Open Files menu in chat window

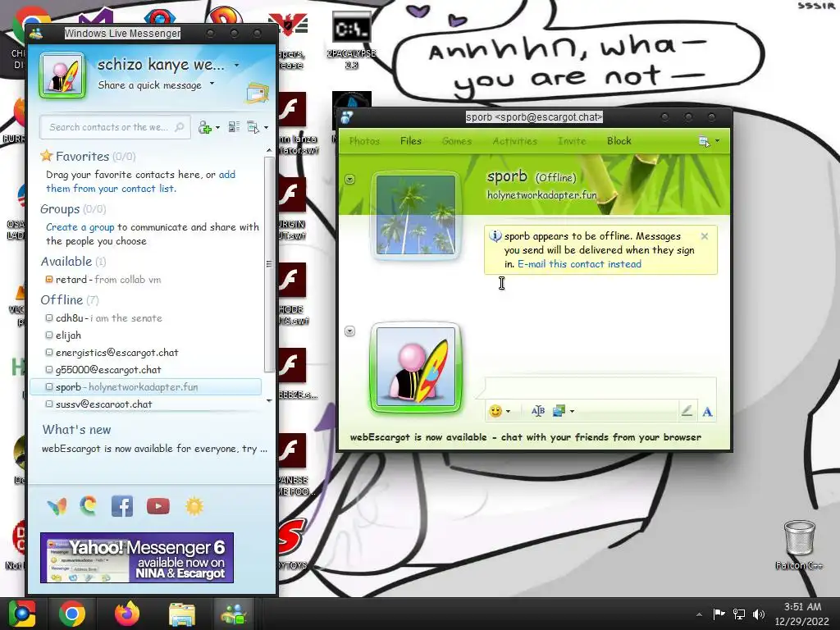411,141
